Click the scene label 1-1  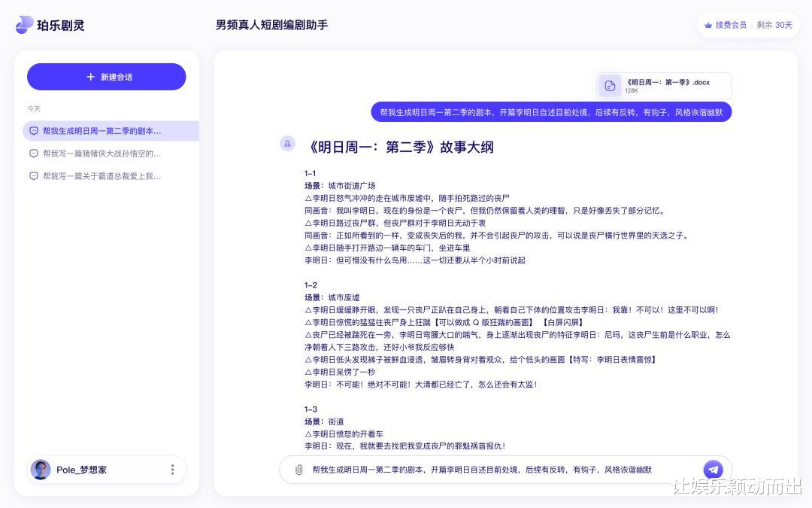(311, 173)
